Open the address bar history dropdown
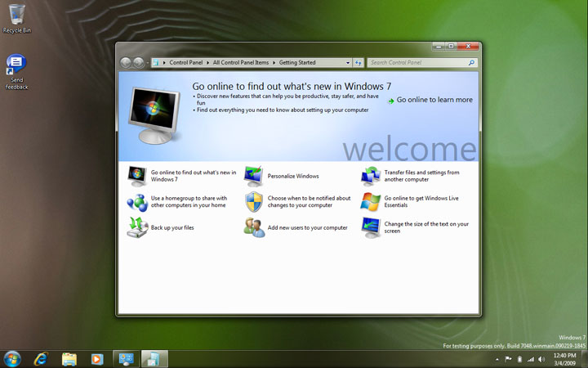Screen dimensions: 588x368 pos(348,63)
